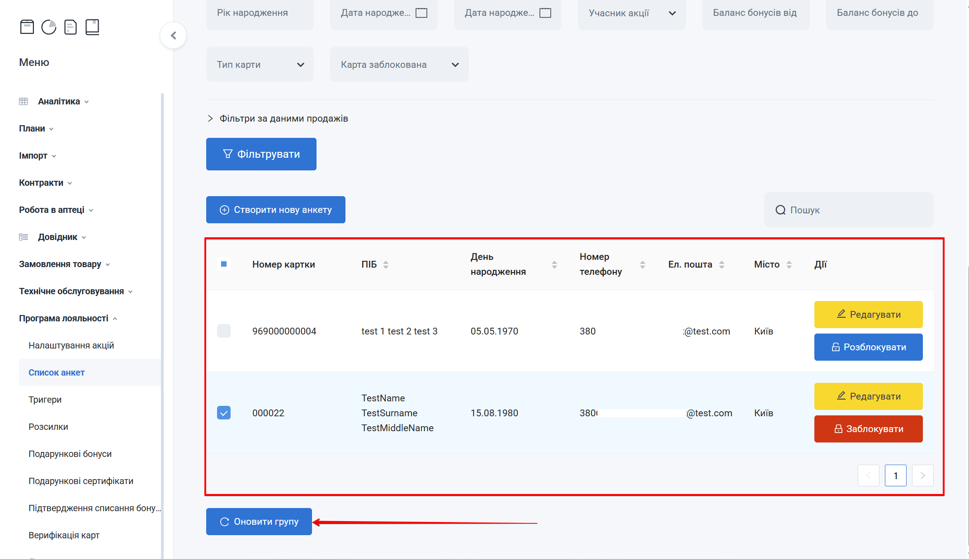Click the archive box icon in sidebar header

tap(27, 27)
